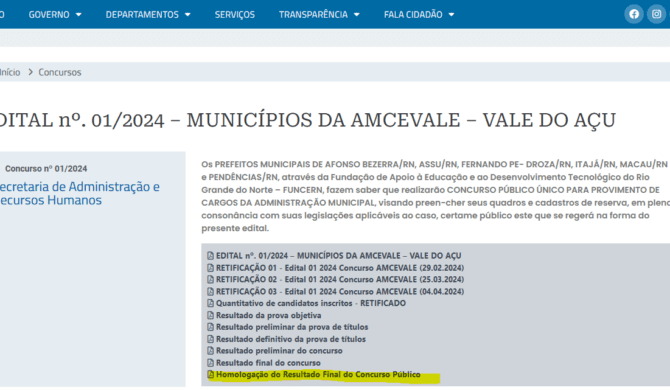Expand the FALA CIDADÃO dropdown arrow

click(x=451, y=15)
